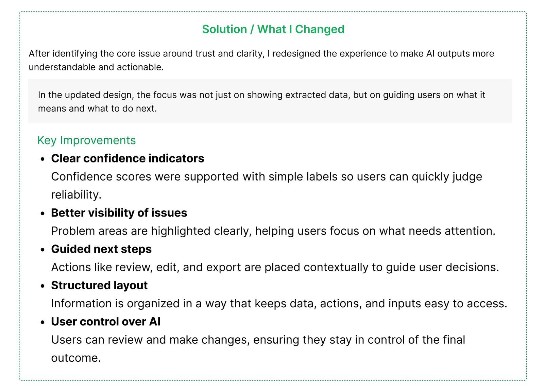Click the bullet point beside "Guided next steps"
This screenshot has height=392, width=544.
coord(42,250)
